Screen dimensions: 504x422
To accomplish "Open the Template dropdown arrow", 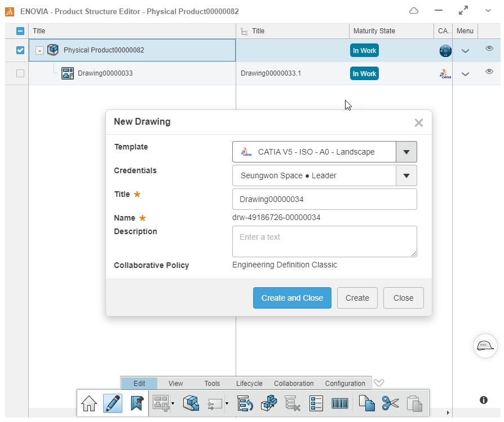I will [x=406, y=152].
